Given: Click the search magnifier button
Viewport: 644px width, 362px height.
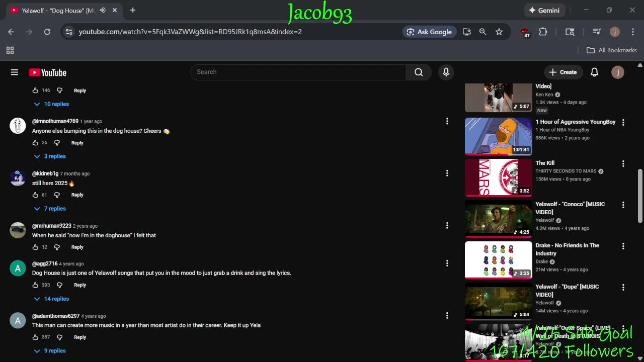Looking at the screenshot, I should click(x=419, y=72).
